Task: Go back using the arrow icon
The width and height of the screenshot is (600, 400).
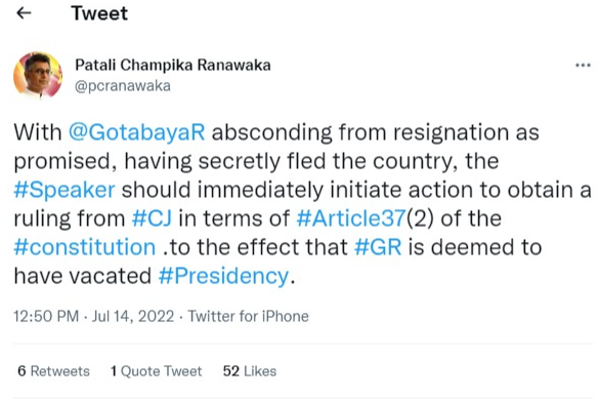Action: coord(24,13)
